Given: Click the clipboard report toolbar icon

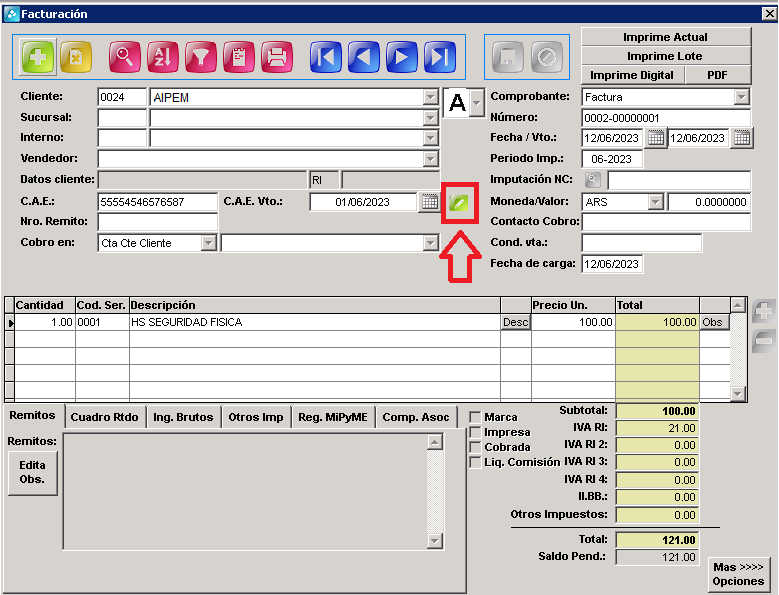Looking at the screenshot, I should click(239, 57).
